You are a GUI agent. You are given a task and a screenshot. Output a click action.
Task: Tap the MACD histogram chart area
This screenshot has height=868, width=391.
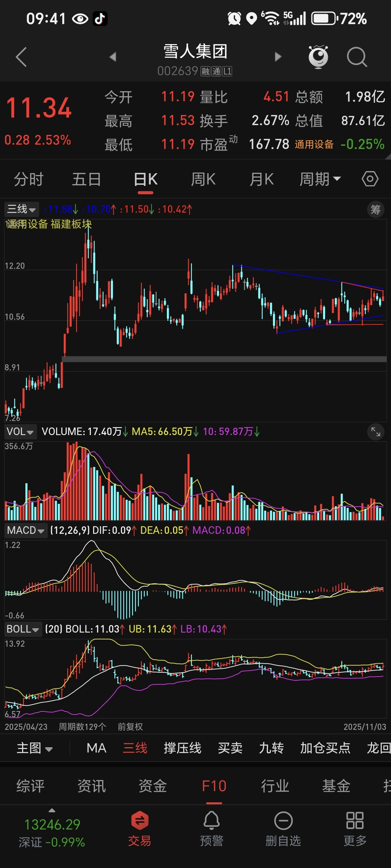point(195,580)
